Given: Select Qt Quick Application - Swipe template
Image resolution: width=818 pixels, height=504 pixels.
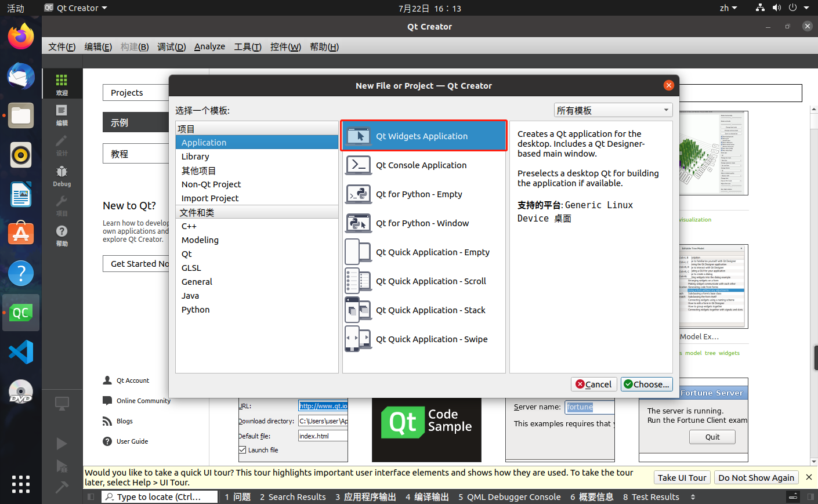Looking at the screenshot, I should [424, 339].
